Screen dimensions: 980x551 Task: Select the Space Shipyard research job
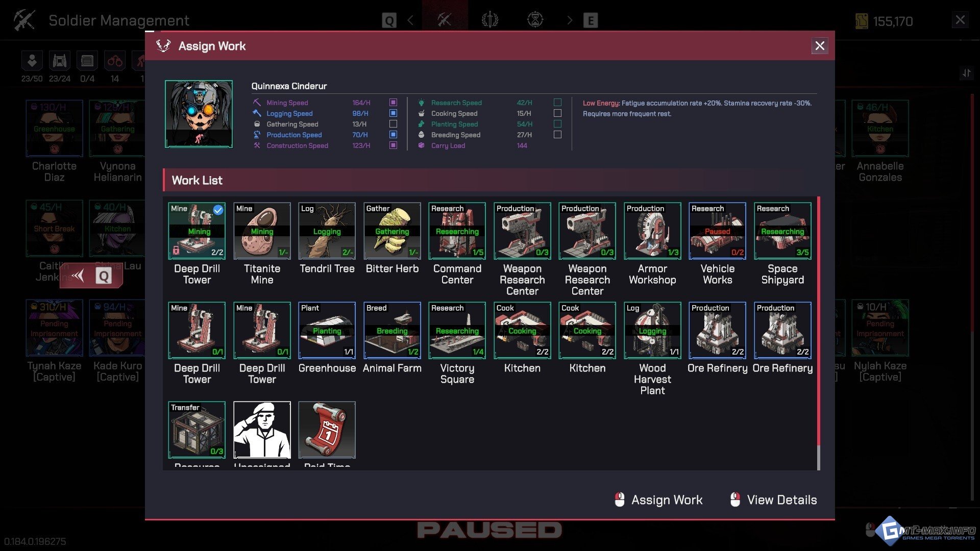[782, 231]
